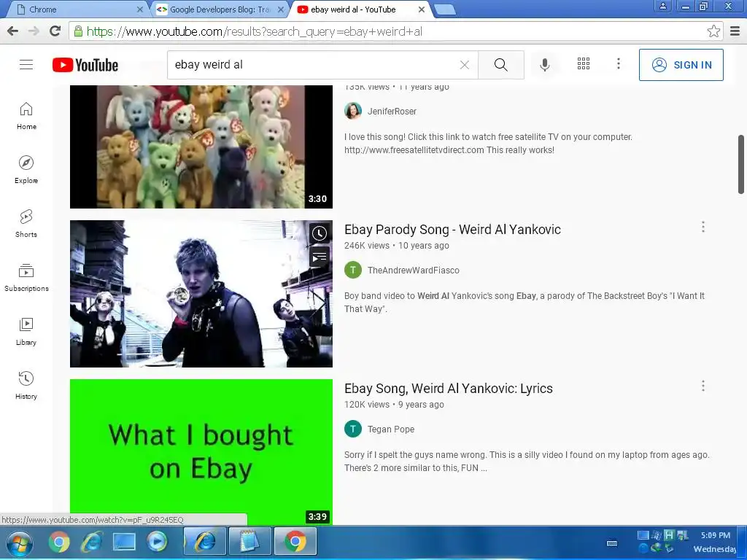Screen dimensions: 747x560
Task: Click the YouTube logo
Action: tap(85, 65)
